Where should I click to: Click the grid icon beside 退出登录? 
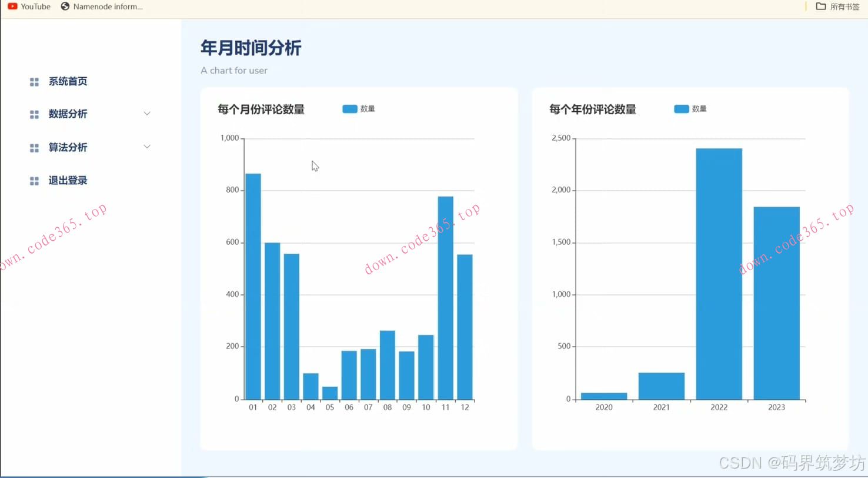tap(34, 181)
